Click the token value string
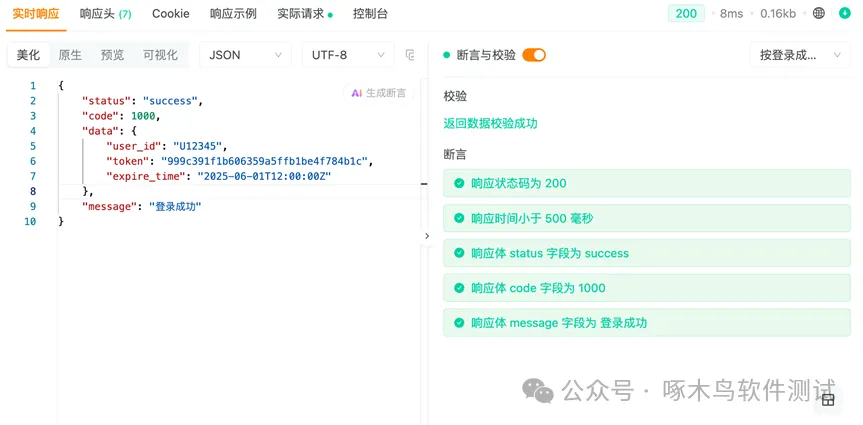This screenshot has width=863, height=425. [x=264, y=161]
